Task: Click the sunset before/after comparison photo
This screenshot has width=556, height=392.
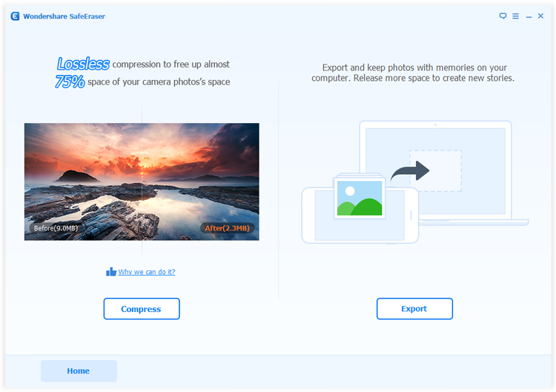Action: 142,182
